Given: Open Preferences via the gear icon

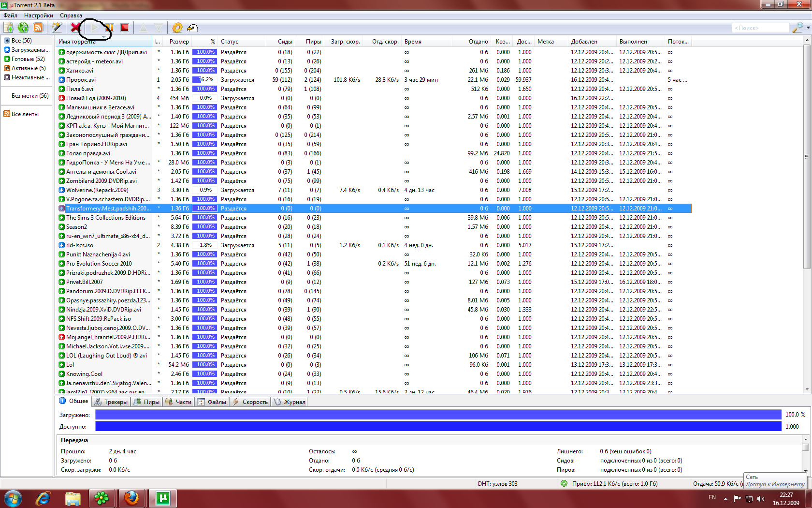Looking at the screenshot, I should [x=177, y=28].
